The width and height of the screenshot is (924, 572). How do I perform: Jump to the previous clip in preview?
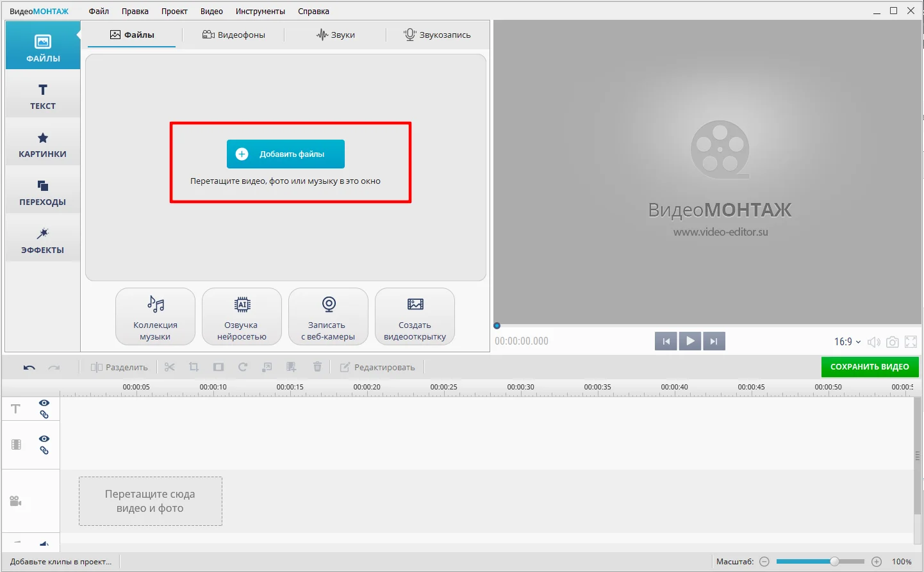point(666,341)
